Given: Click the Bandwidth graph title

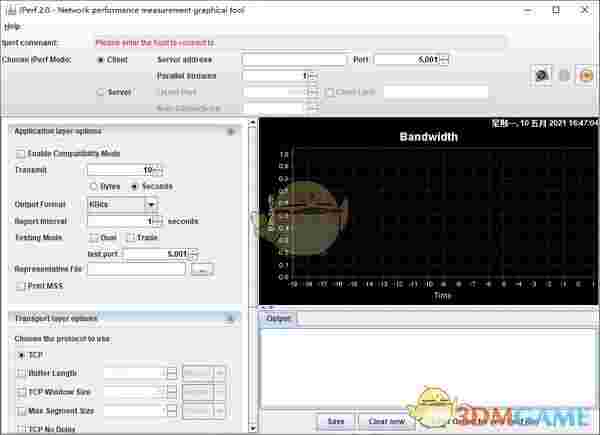Looking at the screenshot, I should (429, 137).
